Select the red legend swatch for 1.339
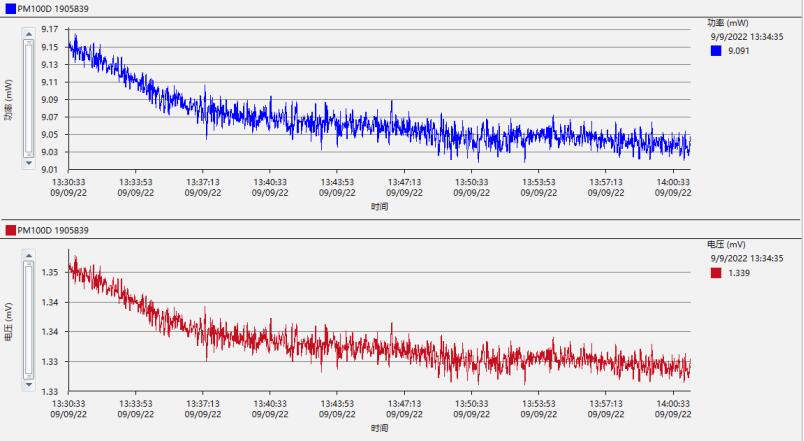The width and height of the screenshot is (804, 441). pyautogui.click(x=716, y=272)
